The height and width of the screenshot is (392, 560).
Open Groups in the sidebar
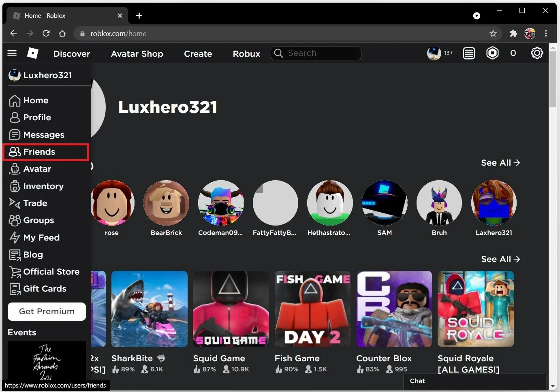[31, 220]
